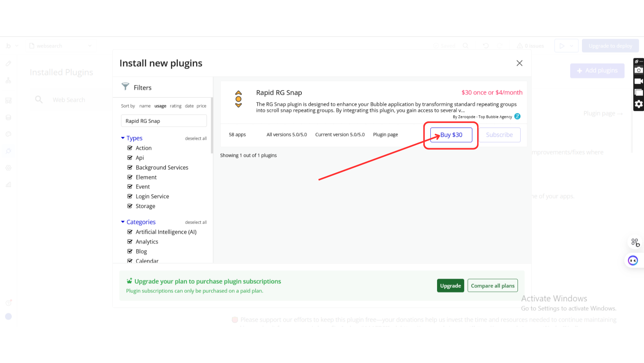
Task: Open the page selector dropdown next to websearch
Action: pos(90,46)
